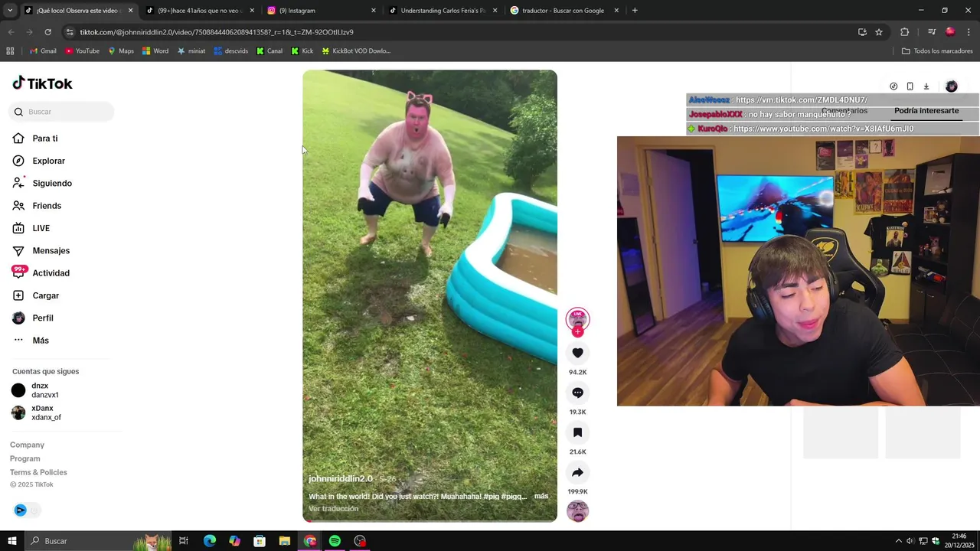Open the Extensions puzzle icon

[x=905, y=32]
